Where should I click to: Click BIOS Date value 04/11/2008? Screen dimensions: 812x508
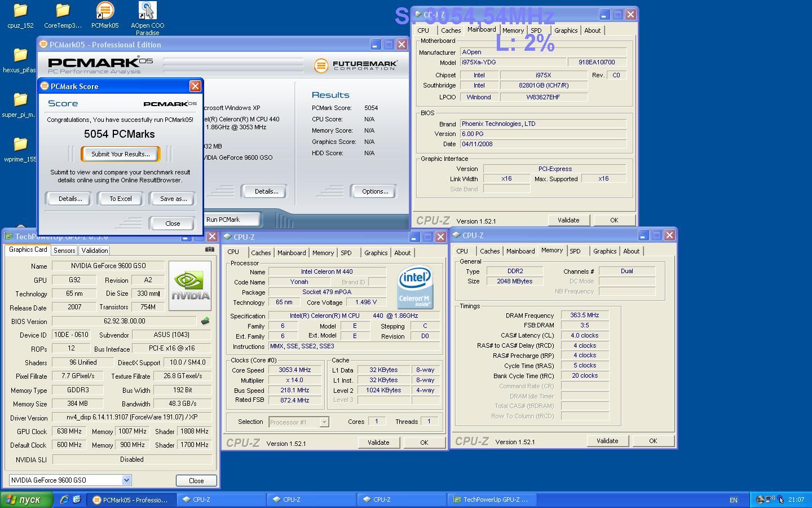pyautogui.click(x=543, y=144)
